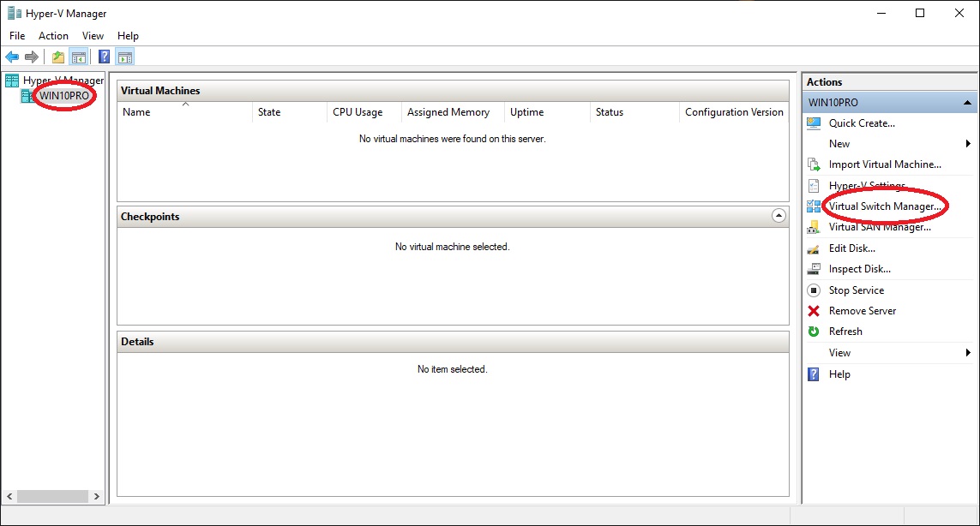The width and height of the screenshot is (980, 526).
Task: Toggle the Show/Hide Console Tree toolbar icon
Action: (x=79, y=57)
